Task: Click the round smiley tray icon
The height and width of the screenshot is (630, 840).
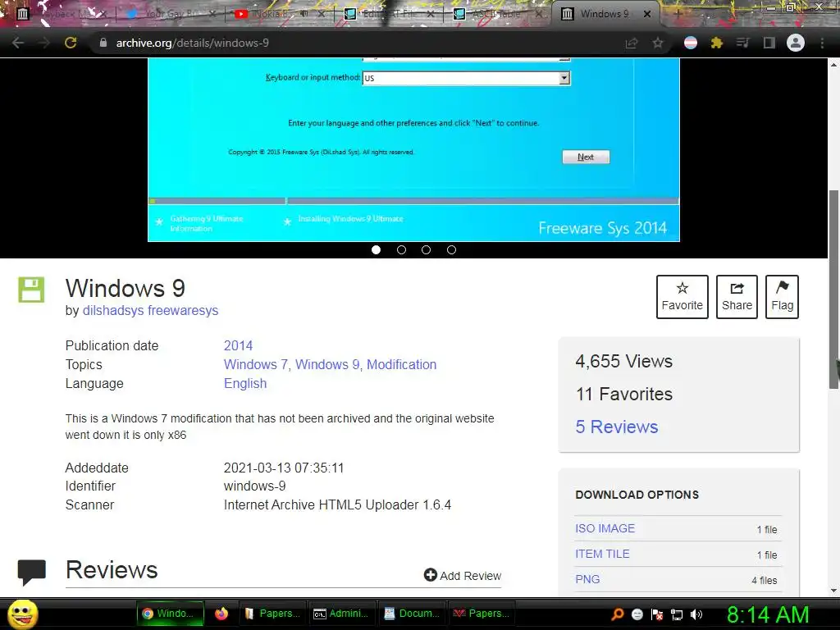Action: [x=637, y=614]
